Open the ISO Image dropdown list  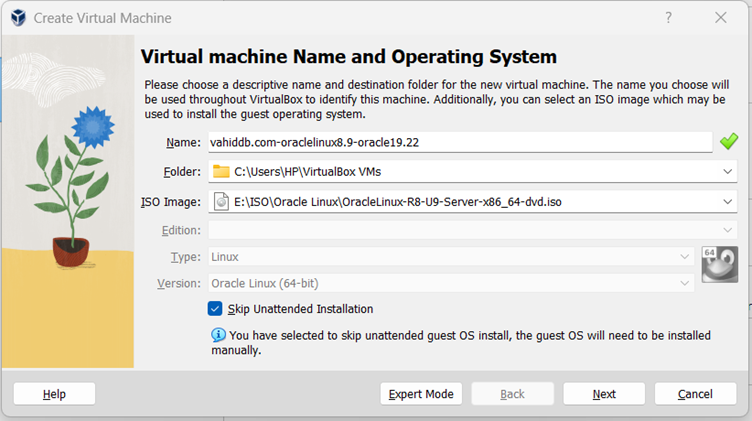pyautogui.click(x=727, y=201)
